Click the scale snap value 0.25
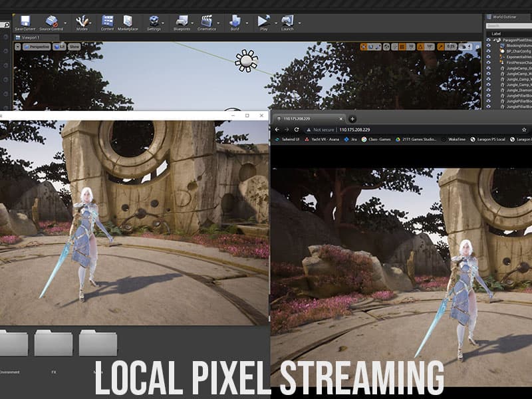The image size is (532, 399). click(451, 47)
